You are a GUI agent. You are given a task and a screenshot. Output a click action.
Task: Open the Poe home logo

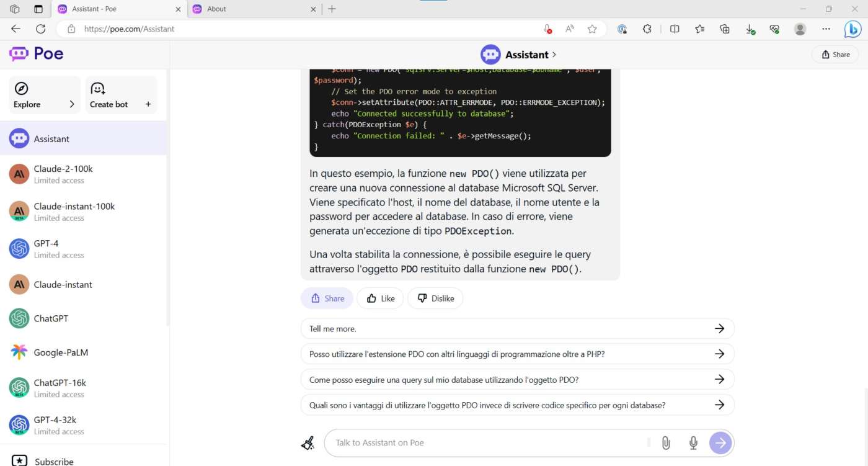[x=37, y=53]
